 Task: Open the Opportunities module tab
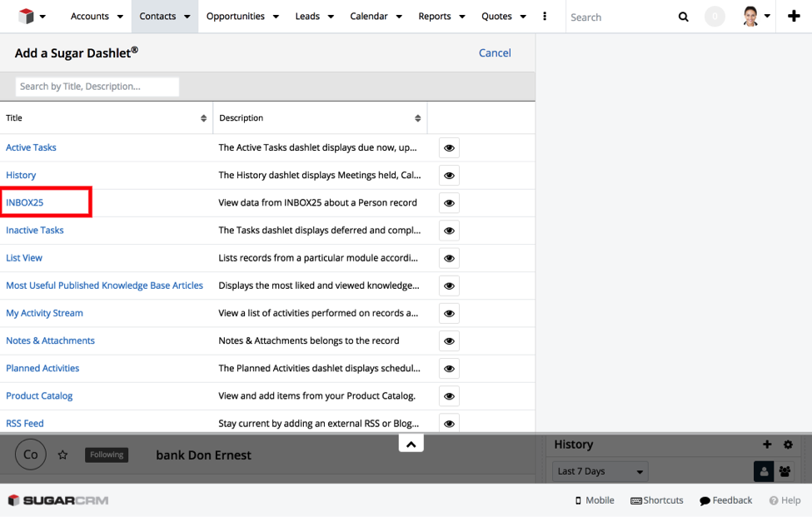point(236,17)
